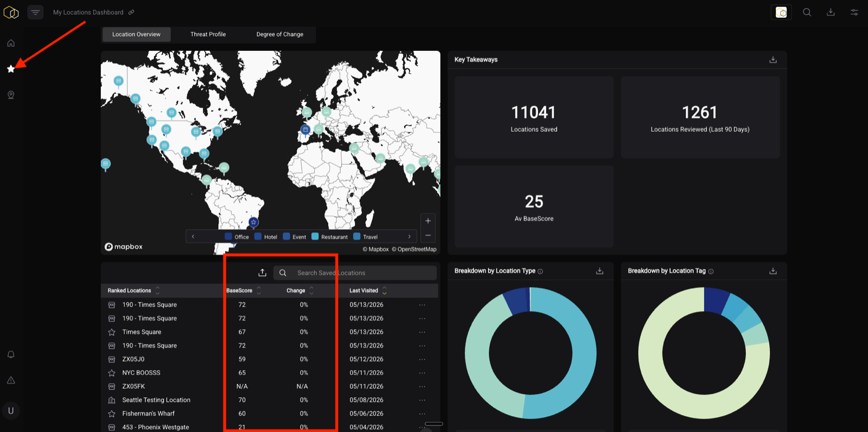Click the upload icon above locations table

point(263,273)
